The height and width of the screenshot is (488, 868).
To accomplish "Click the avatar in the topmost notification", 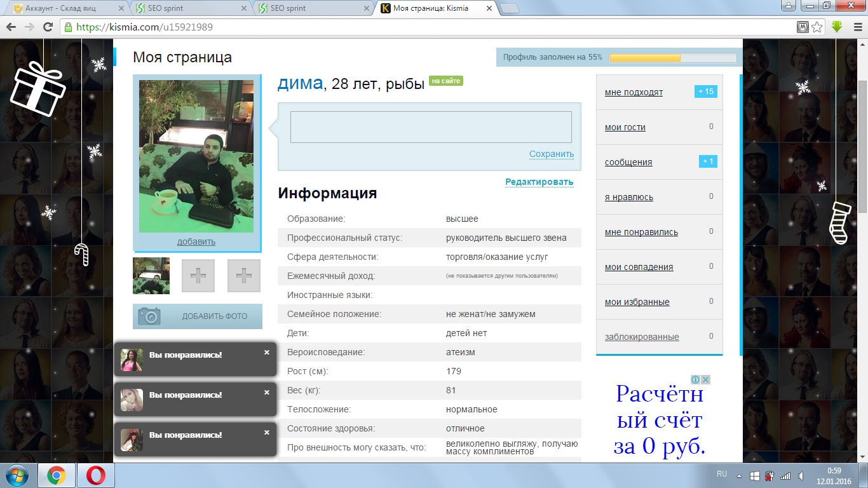I will tap(132, 360).
